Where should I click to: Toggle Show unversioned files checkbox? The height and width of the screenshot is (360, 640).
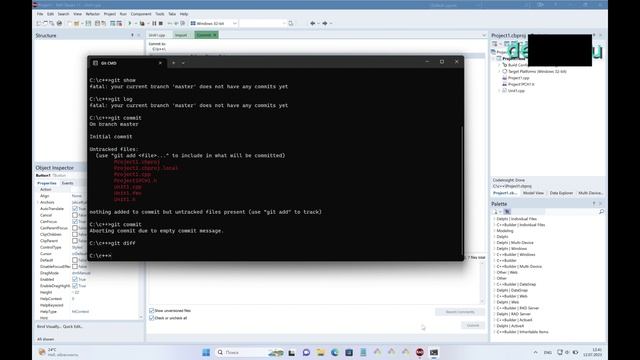pos(152,311)
